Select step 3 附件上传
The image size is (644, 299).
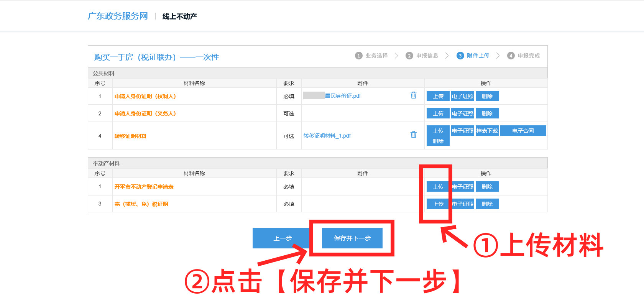(x=473, y=56)
